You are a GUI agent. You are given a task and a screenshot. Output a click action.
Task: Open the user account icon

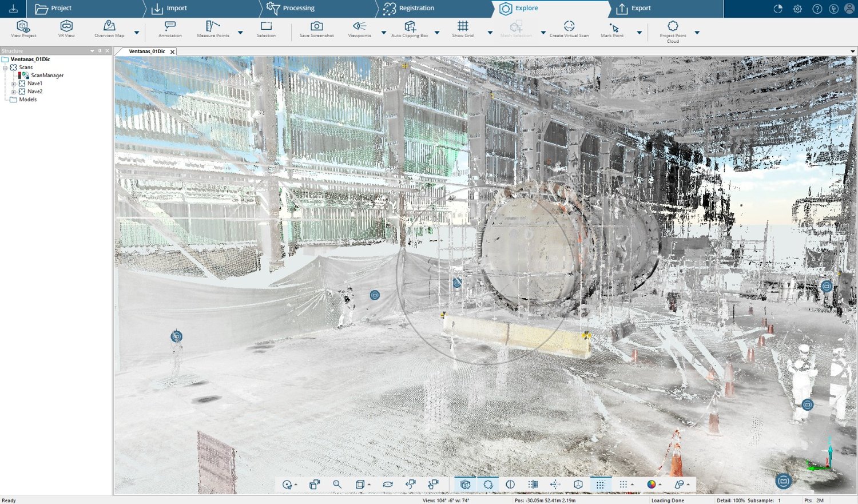coord(849,9)
